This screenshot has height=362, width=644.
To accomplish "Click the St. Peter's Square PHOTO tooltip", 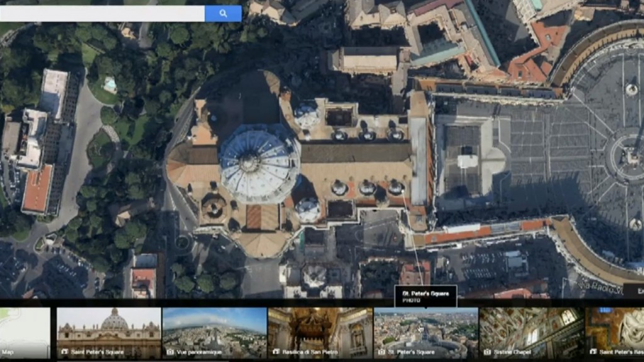I will (426, 295).
